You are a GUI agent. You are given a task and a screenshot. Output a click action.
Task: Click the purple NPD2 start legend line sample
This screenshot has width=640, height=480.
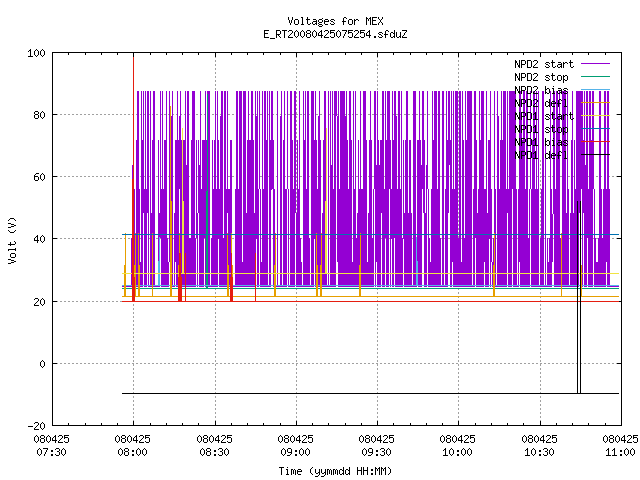click(x=595, y=64)
